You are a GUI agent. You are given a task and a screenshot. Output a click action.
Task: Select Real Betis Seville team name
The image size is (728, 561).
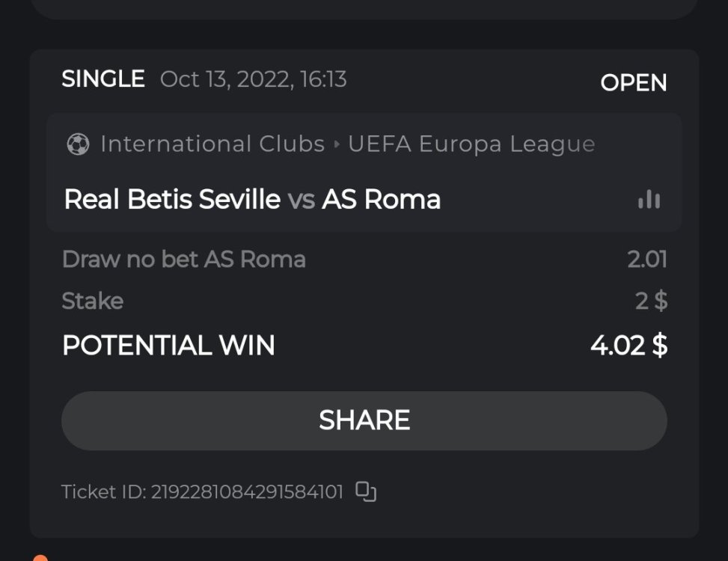pos(172,199)
